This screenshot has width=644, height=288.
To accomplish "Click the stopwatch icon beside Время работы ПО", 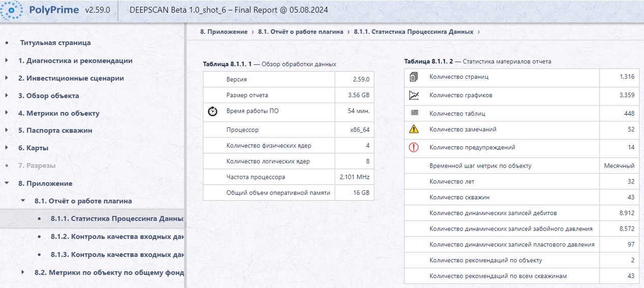I will tap(213, 111).
